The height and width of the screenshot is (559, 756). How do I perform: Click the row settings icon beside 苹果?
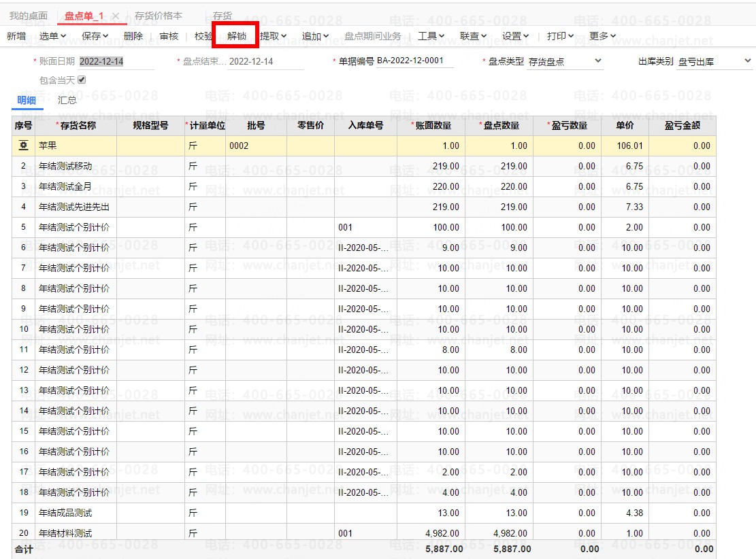(x=23, y=146)
